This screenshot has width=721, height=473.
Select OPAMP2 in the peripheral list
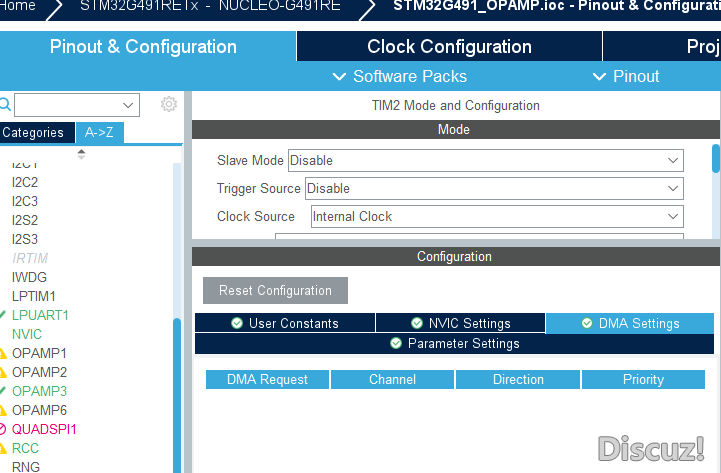pos(39,372)
